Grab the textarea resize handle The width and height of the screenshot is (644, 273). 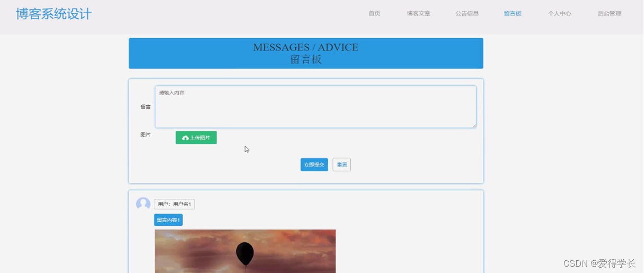point(474,125)
